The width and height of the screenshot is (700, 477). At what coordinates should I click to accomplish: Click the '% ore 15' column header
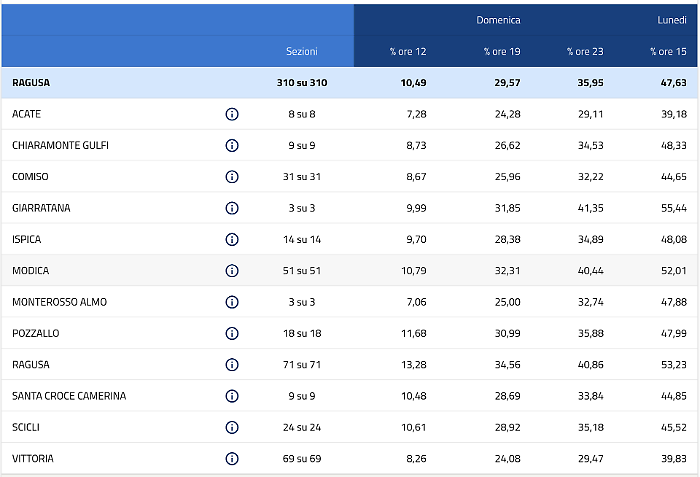tap(667, 51)
